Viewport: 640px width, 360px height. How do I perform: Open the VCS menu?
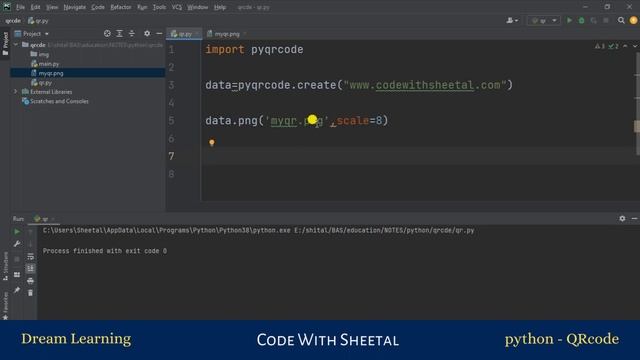176,7
